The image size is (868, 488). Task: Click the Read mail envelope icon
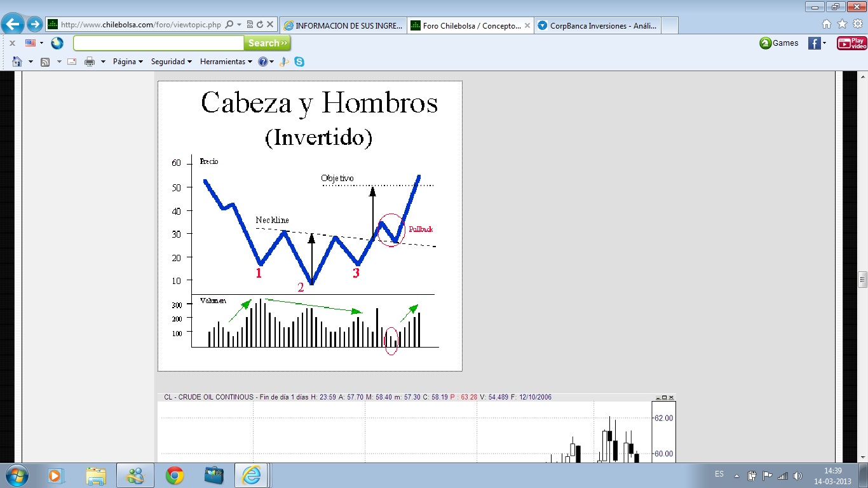click(72, 62)
